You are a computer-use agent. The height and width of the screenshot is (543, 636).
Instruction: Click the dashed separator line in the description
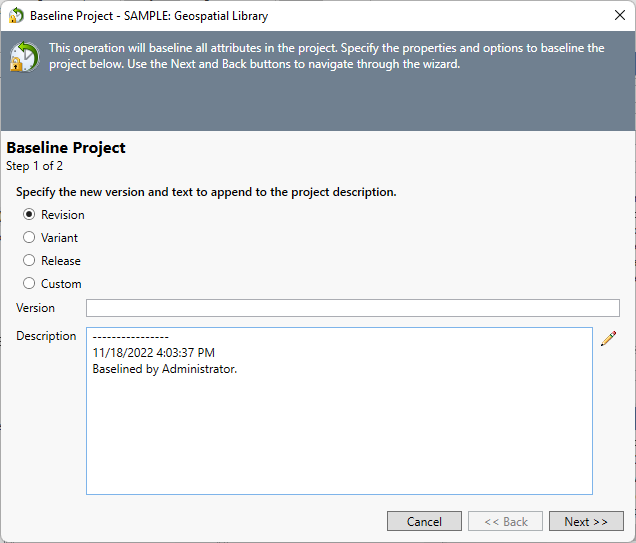tap(130, 337)
